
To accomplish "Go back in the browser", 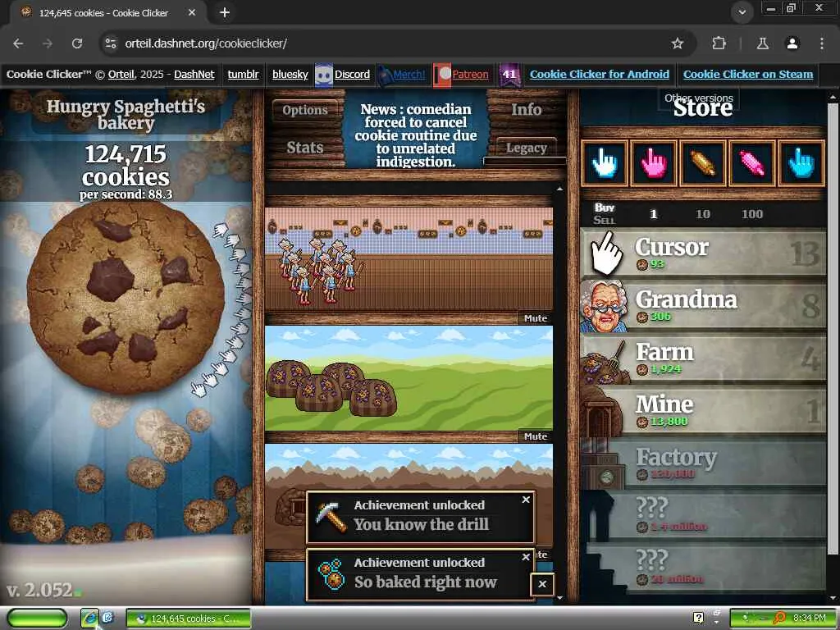I will pos(18,43).
